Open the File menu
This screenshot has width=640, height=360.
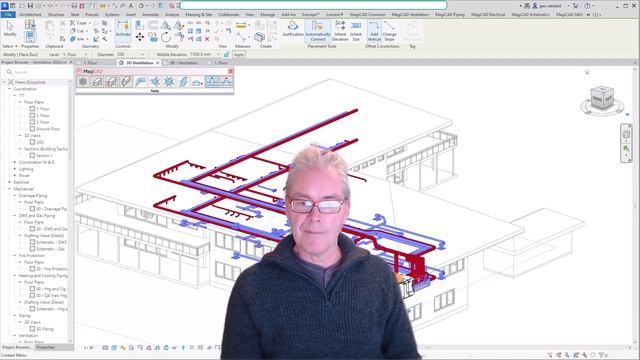8,14
